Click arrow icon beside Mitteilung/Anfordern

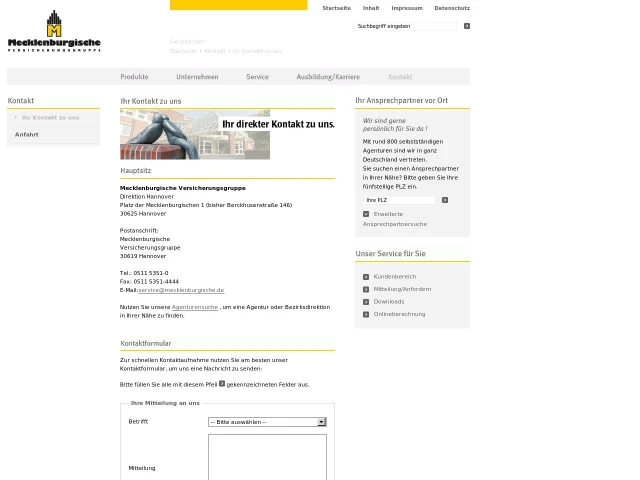[366, 289]
